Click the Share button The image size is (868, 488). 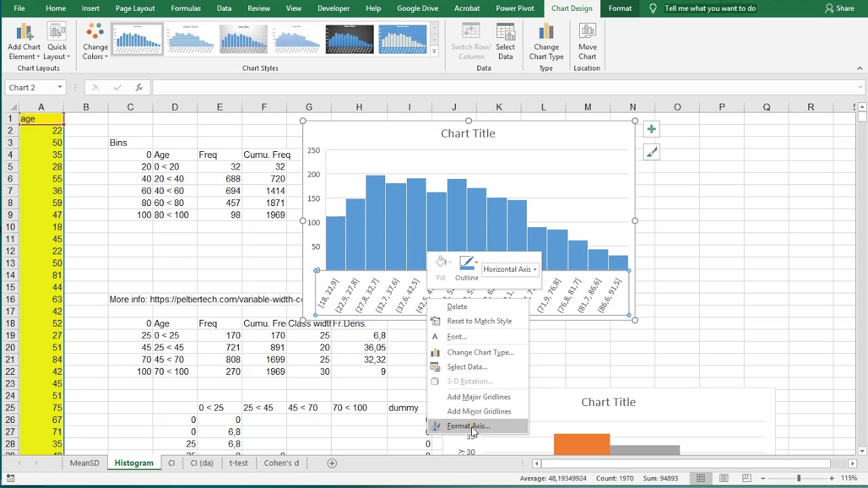(x=840, y=8)
